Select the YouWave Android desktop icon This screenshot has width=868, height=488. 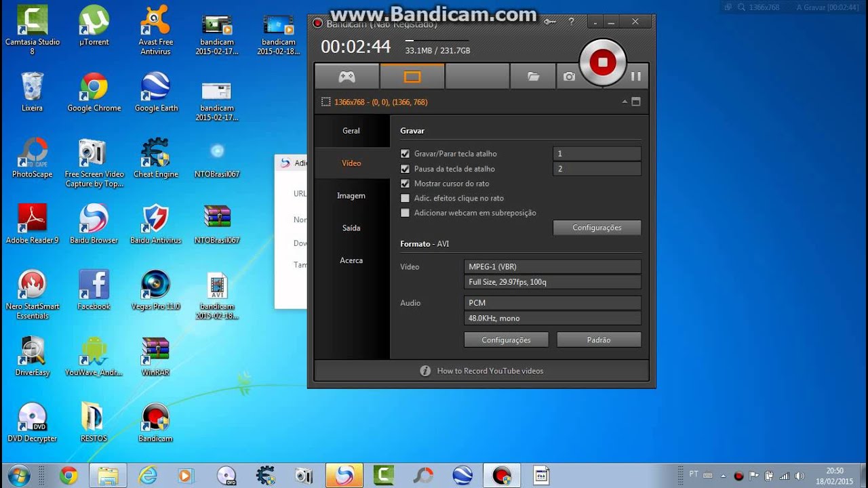click(94, 357)
